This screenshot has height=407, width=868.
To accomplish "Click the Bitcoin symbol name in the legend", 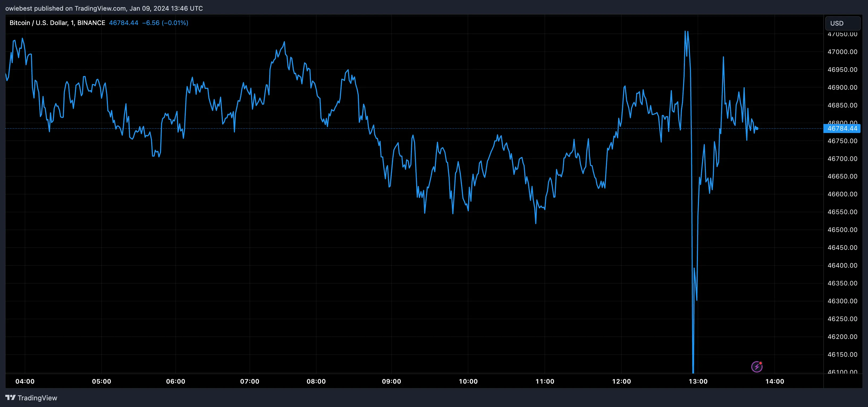I will click(x=19, y=23).
